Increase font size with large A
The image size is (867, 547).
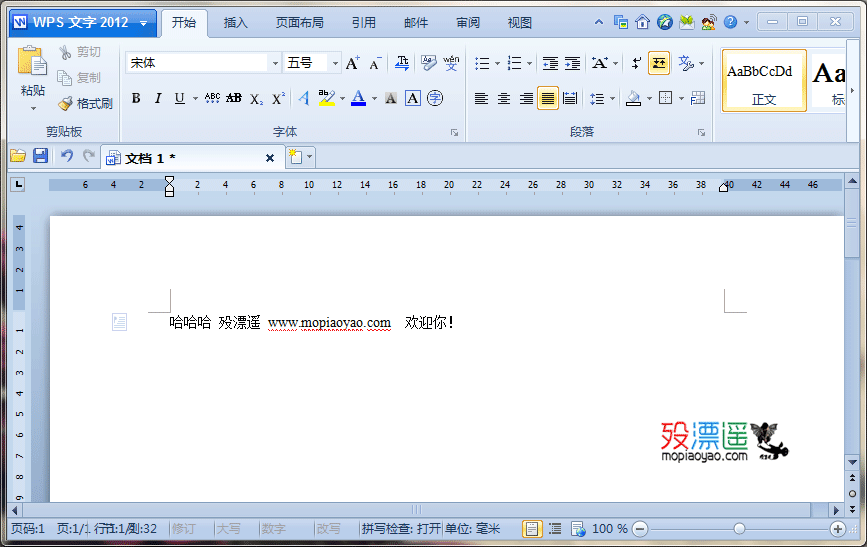(352, 63)
